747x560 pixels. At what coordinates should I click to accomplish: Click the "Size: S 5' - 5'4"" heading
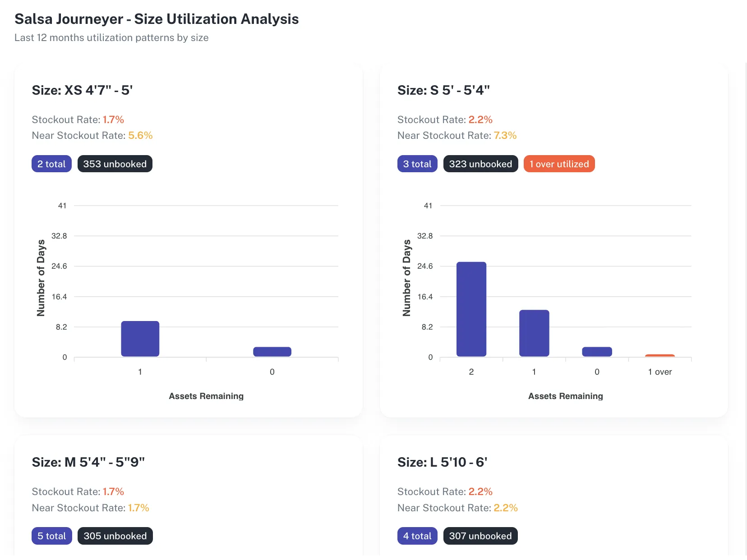point(443,90)
